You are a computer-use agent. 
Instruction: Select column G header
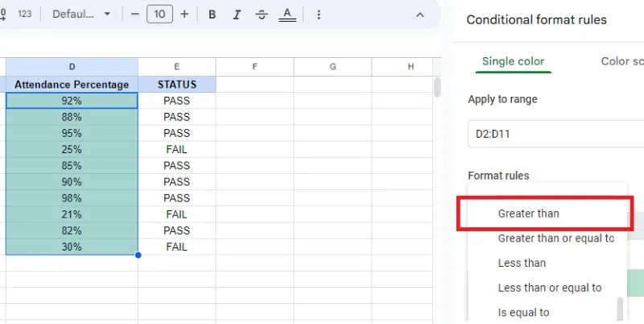[x=332, y=67]
